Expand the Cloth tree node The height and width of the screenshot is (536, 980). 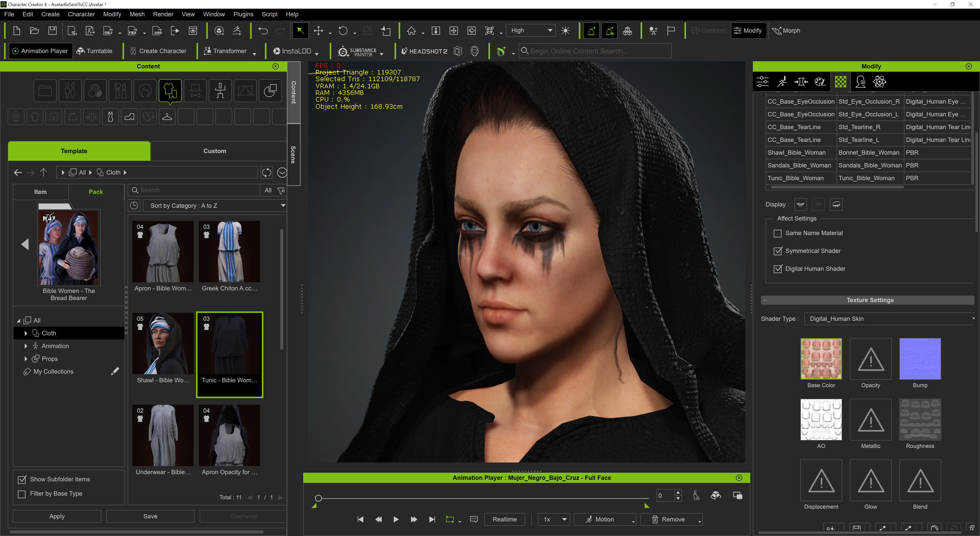pyautogui.click(x=26, y=333)
